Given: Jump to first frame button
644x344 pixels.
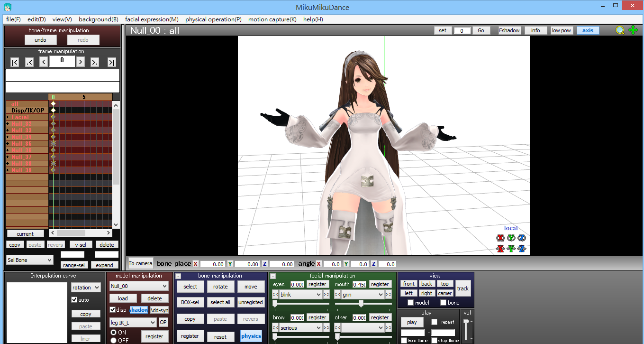Looking at the screenshot, I should tap(15, 62).
